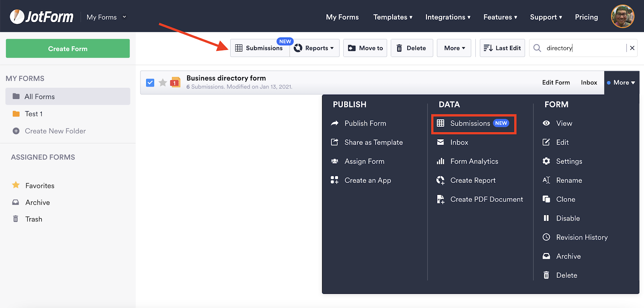Viewport: 644px width, 308px height.
Task: Click the Move to button
Action: (x=365, y=48)
